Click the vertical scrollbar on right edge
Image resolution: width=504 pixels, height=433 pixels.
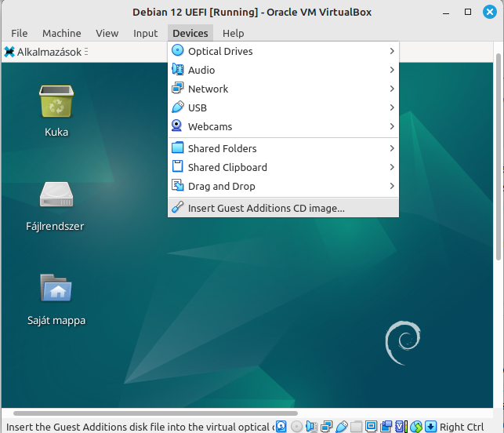tap(499, 157)
